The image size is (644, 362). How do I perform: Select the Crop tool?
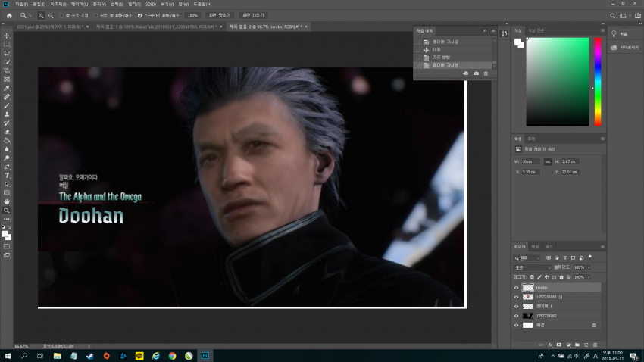pyautogui.click(x=7, y=70)
